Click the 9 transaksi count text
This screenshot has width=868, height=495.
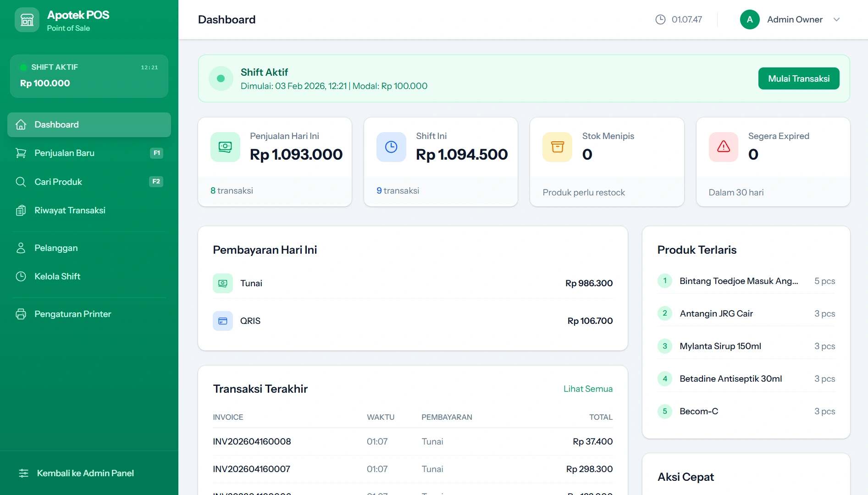pyautogui.click(x=398, y=190)
